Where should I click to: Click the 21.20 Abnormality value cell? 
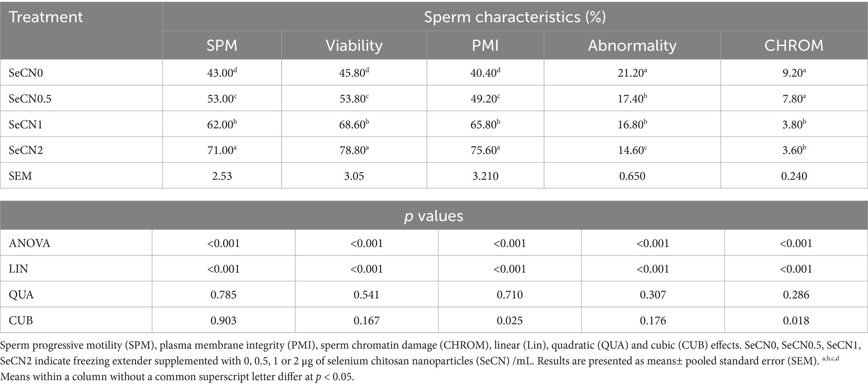tap(632, 73)
